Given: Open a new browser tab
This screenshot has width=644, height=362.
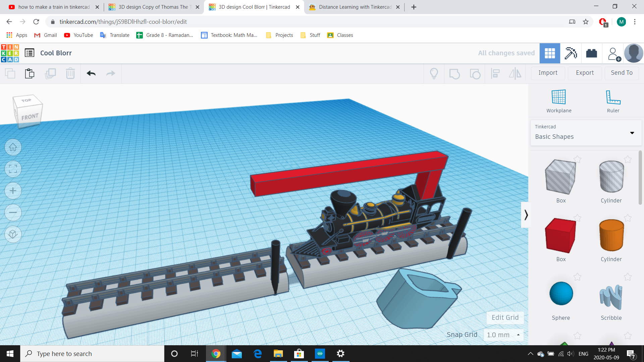Looking at the screenshot, I should (414, 7).
